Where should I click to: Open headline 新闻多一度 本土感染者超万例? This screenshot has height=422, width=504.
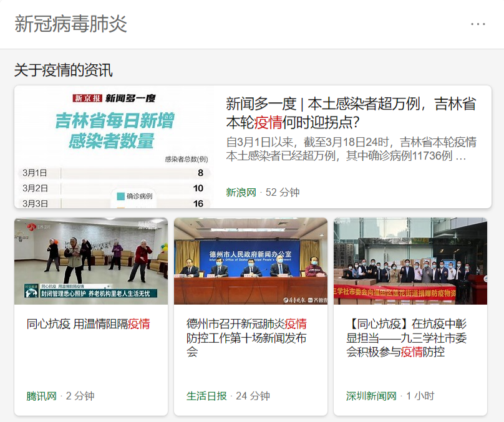(351, 112)
